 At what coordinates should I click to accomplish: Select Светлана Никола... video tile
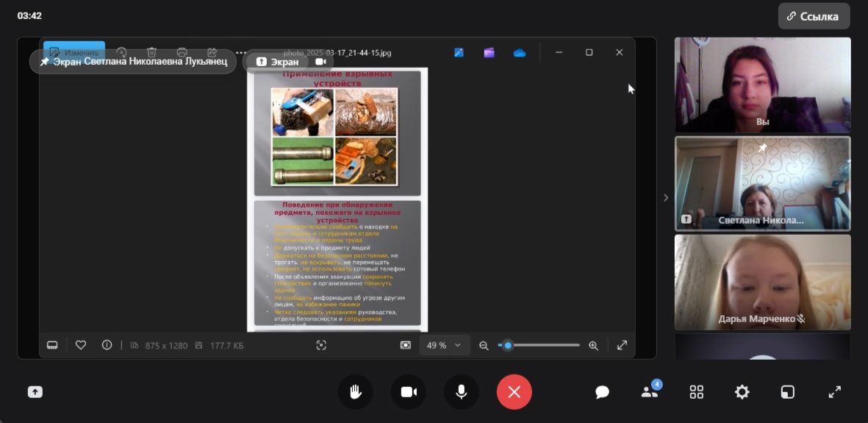[x=762, y=183]
